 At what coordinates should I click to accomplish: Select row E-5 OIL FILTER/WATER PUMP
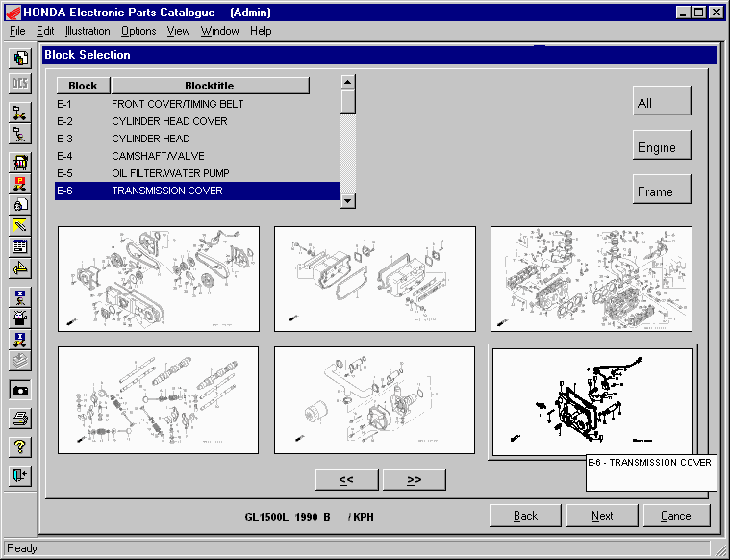tap(197, 173)
